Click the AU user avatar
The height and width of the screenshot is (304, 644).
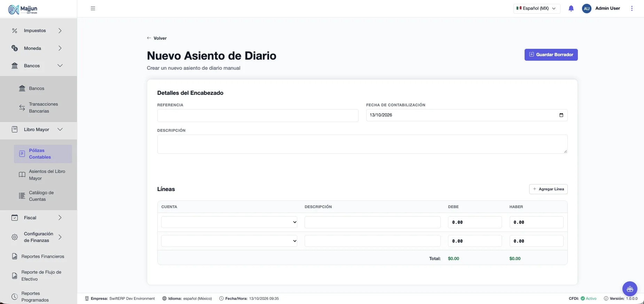587,8
